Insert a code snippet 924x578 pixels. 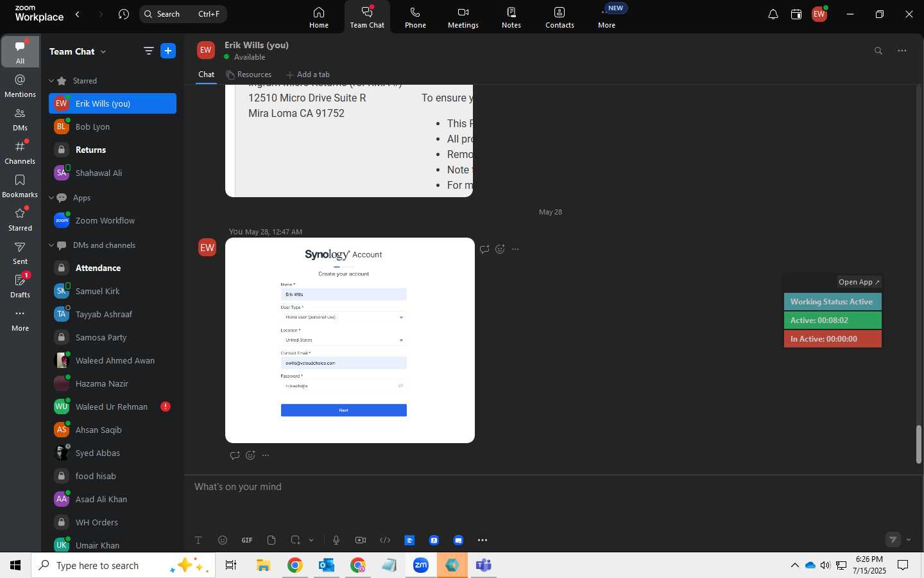coord(385,540)
